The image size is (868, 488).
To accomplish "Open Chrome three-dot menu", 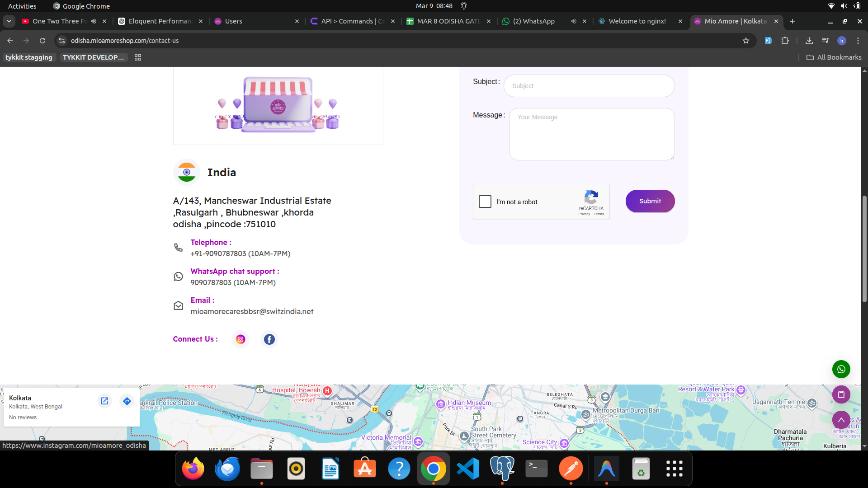I will (858, 41).
